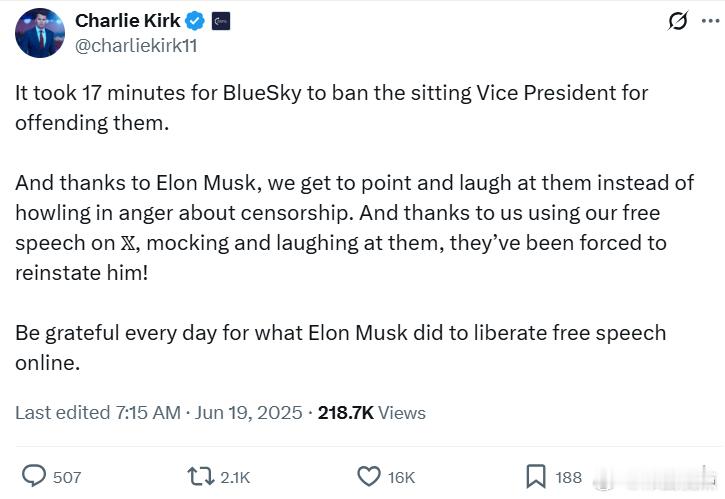Screen dimensions: 725x499
Task: Click the 16K likes count
Action: [x=401, y=477]
